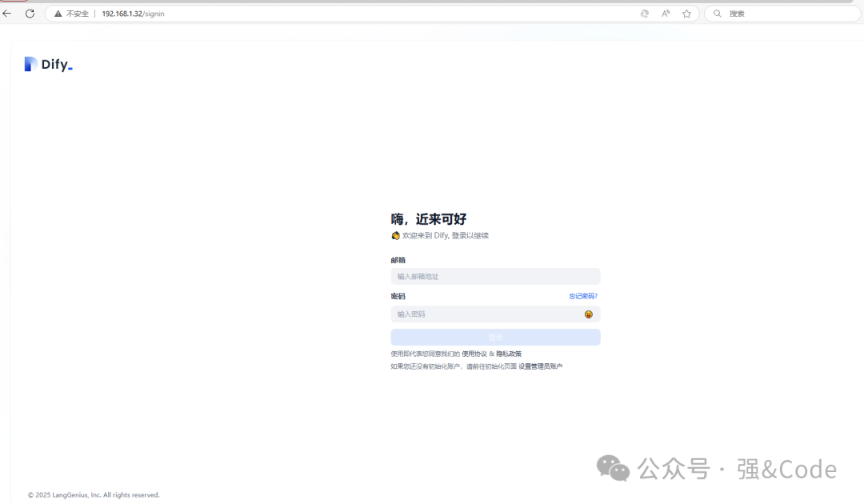The width and height of the screenshot is (864, 504).
Task: Click the magnifier icon in the search box
Action: tap(718, 14)
